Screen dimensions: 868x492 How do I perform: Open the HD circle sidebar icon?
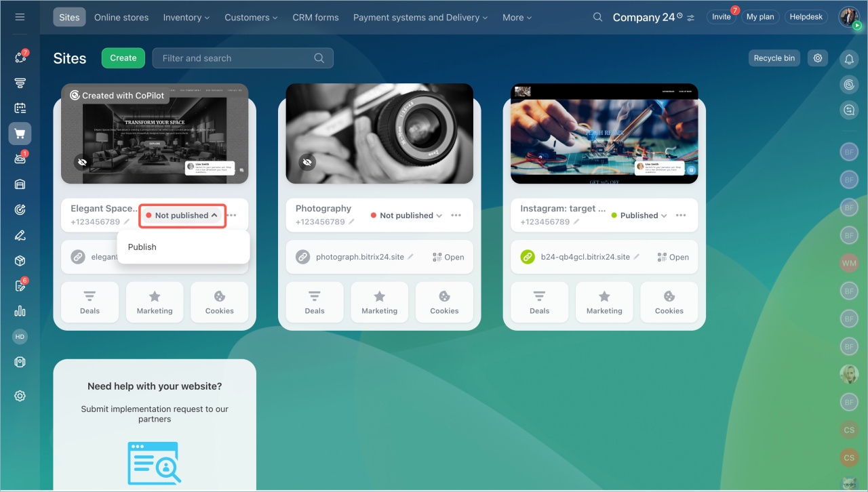pyautogui.click(x=20, y=337)
